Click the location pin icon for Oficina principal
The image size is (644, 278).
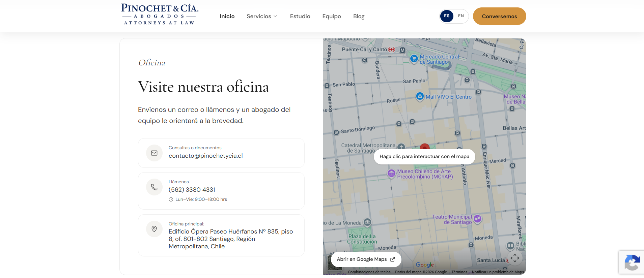point(154,229)
